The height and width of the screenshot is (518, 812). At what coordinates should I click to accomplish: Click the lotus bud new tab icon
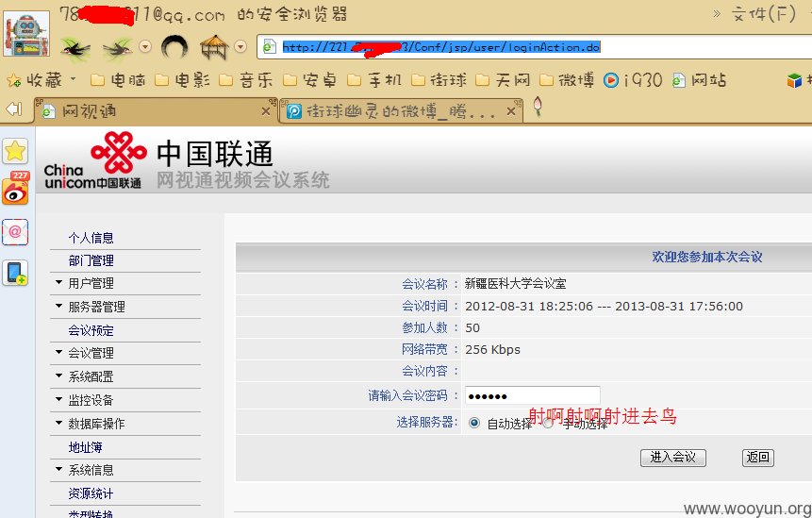[x=538, y=107]
